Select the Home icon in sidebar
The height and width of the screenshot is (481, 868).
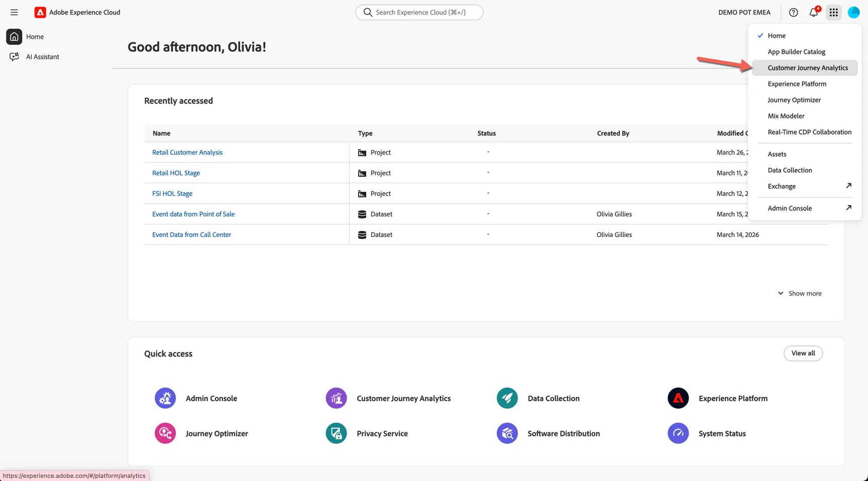click(x=14, y=37)
